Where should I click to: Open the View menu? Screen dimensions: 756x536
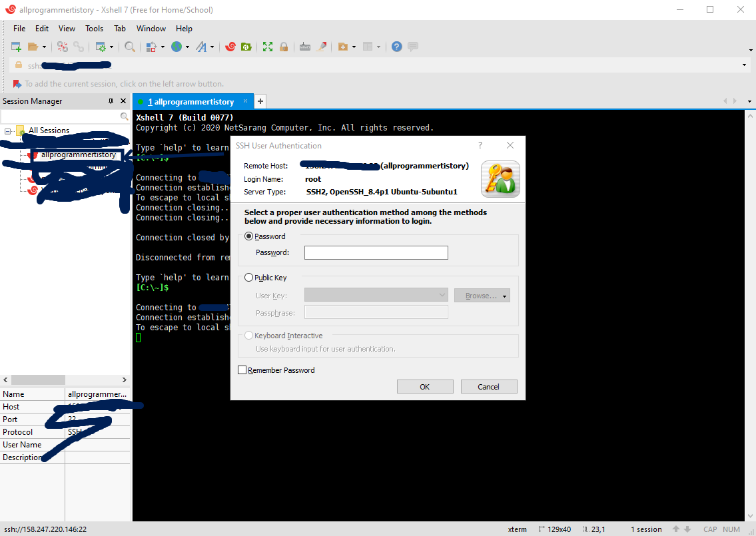(x=67, y=29)
